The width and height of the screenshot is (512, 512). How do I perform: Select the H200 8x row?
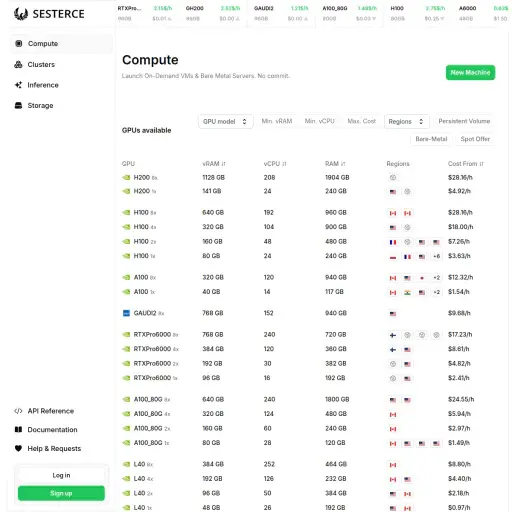308,177
